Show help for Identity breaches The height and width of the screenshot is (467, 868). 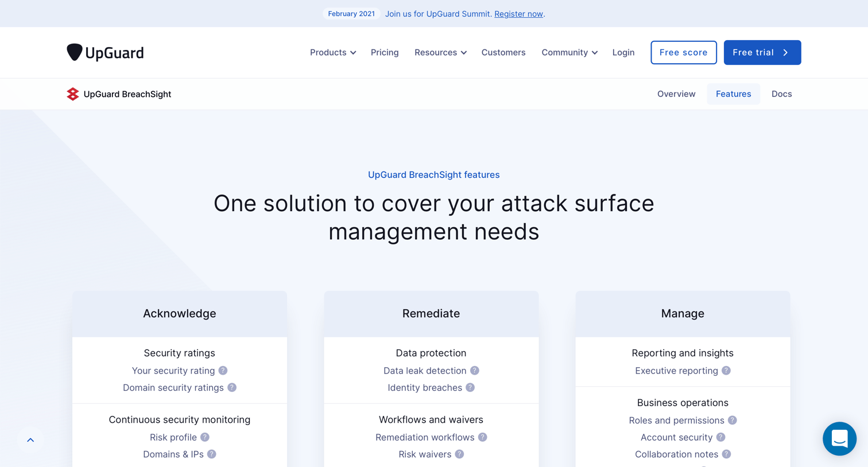[x=470, y=388]
